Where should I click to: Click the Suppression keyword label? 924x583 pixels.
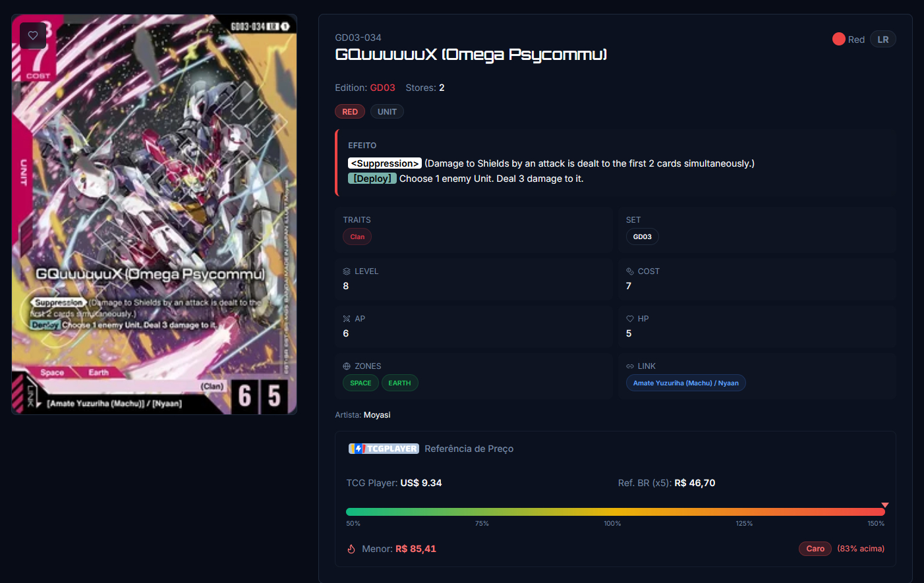[385, 163]
